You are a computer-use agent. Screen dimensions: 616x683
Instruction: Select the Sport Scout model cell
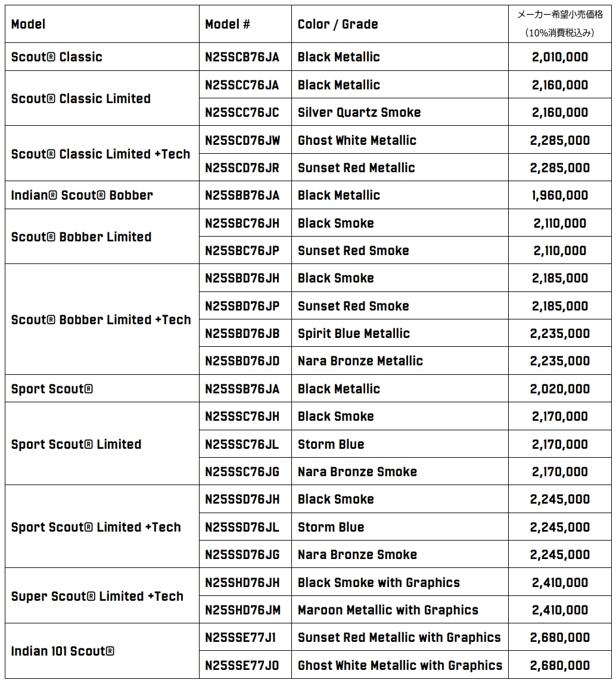point(102,389)
